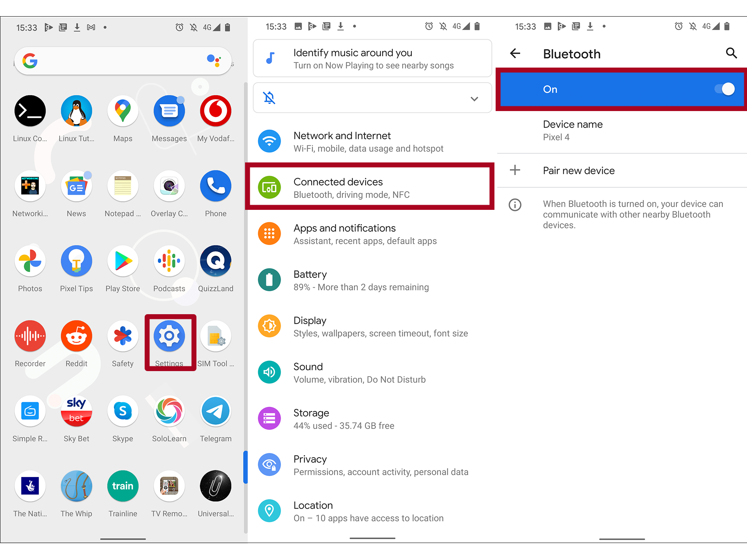This screenshot has height=560, width=747.
Task: Start the Recorder app
Action: 30,336
